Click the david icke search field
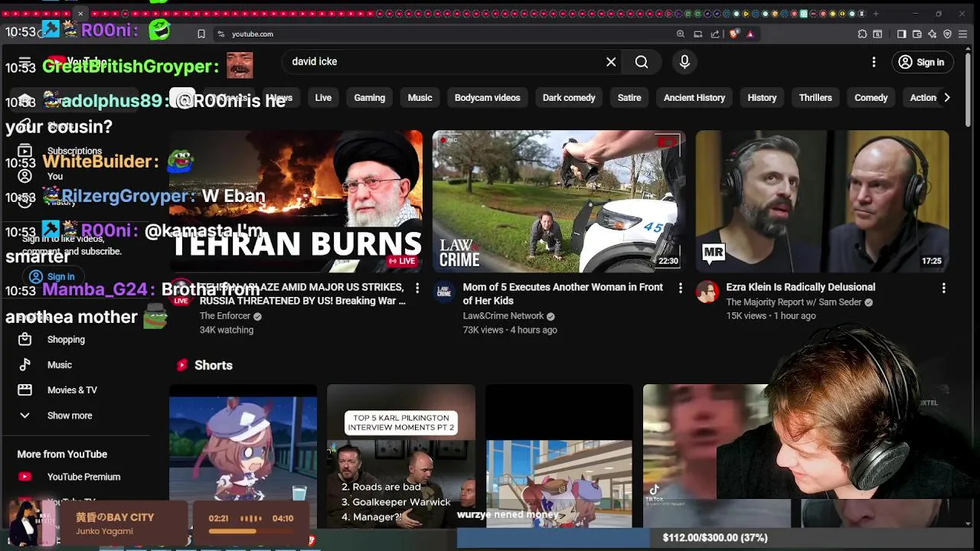The image size is (980, 551). [444, 62]
